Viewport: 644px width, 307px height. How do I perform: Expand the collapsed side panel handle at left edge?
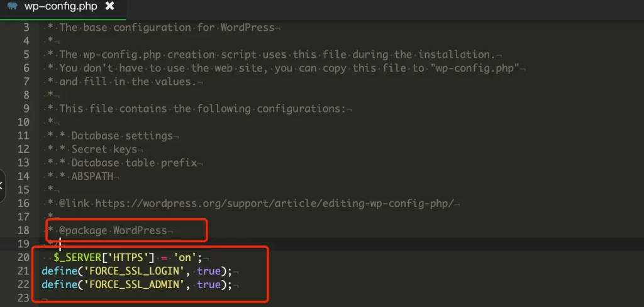click(2, 186)
